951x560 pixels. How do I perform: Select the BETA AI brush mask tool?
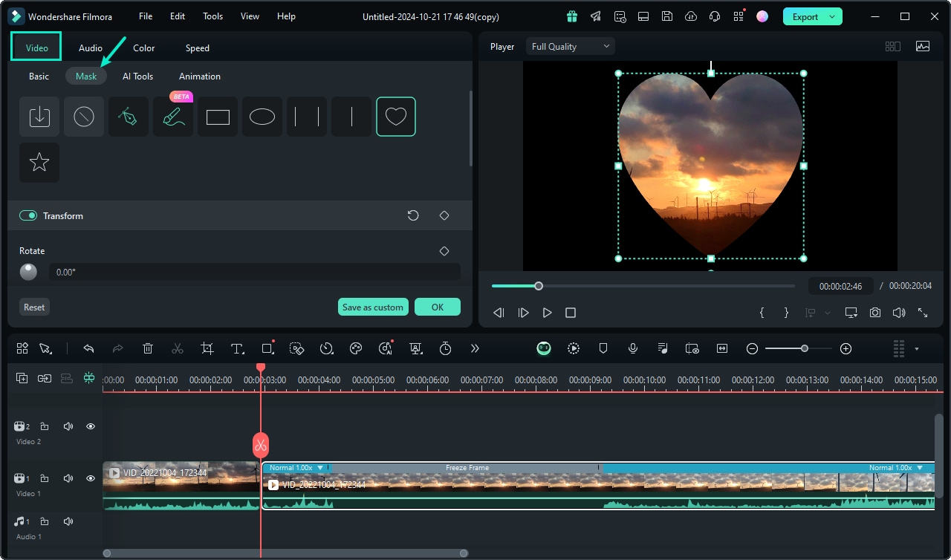[173, 117]
